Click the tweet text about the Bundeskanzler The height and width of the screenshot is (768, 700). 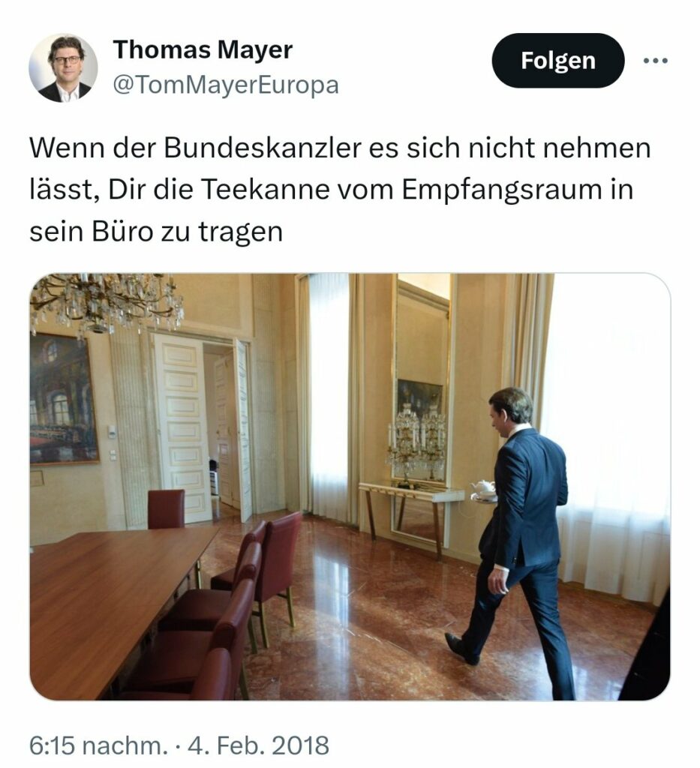point(340,189)
